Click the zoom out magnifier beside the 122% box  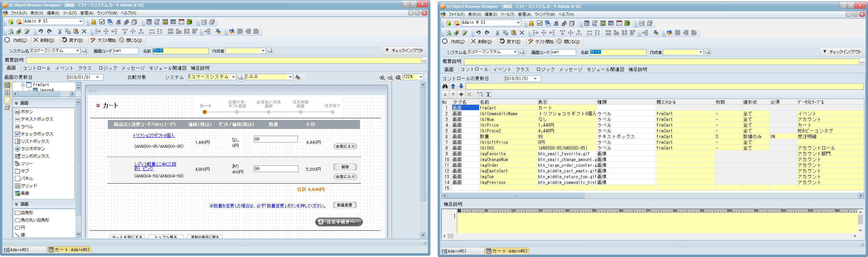click(390, 77)
